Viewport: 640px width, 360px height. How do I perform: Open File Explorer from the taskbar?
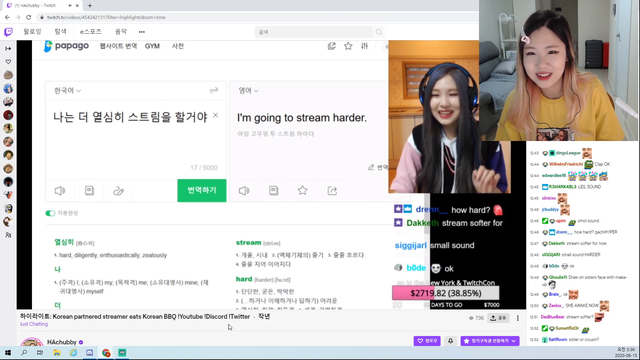56,353
